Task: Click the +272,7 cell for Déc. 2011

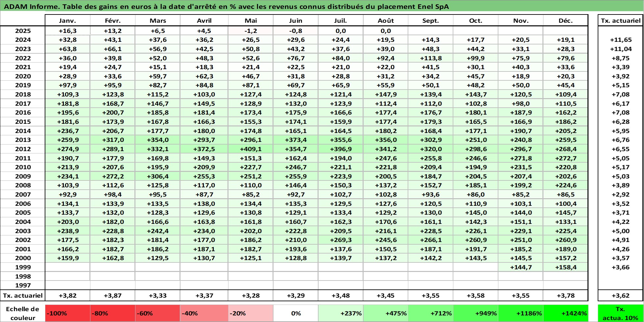Action: pyautogui.click(x=565, y=158)
